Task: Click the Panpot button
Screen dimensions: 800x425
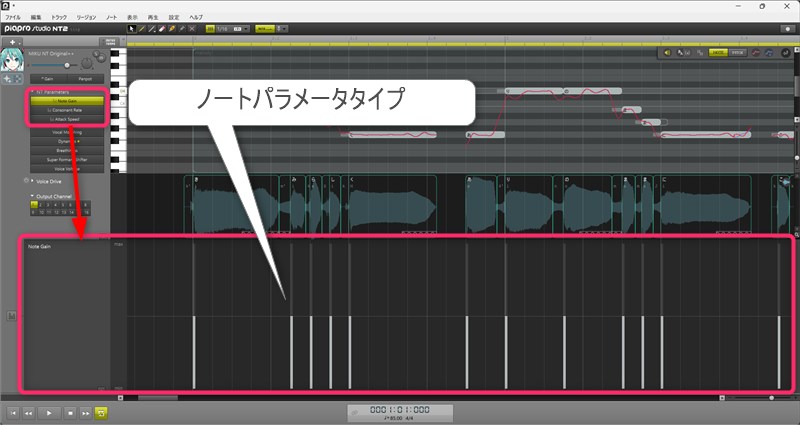Action: point(85,79)
